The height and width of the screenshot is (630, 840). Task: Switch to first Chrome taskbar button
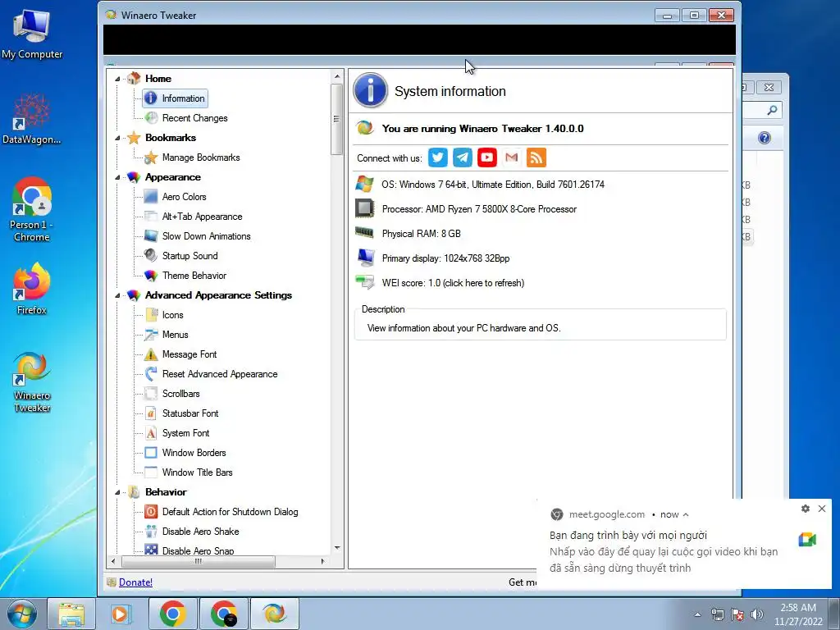tap(172, 614)
